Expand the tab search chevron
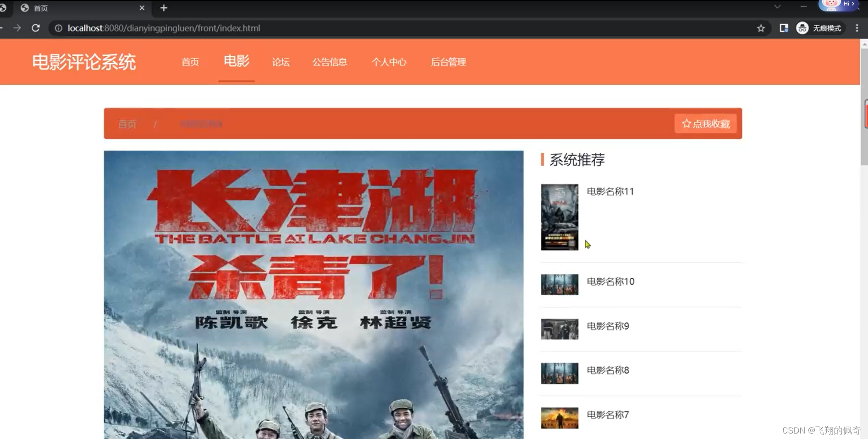Viewport: 868px width, 439px height. (x=777, y=6)
